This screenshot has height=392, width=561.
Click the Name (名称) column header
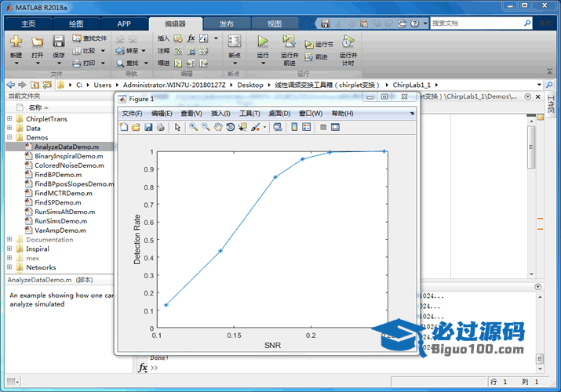coord(35,107)
